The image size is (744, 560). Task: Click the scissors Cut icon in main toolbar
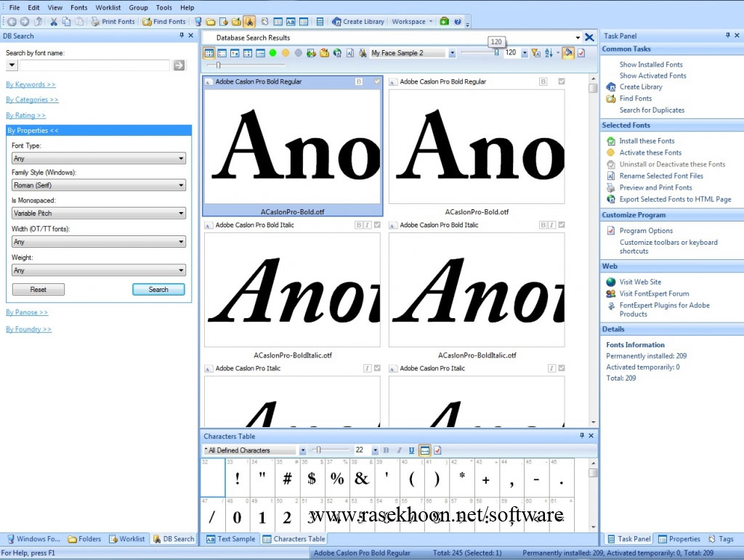point(54,22)
